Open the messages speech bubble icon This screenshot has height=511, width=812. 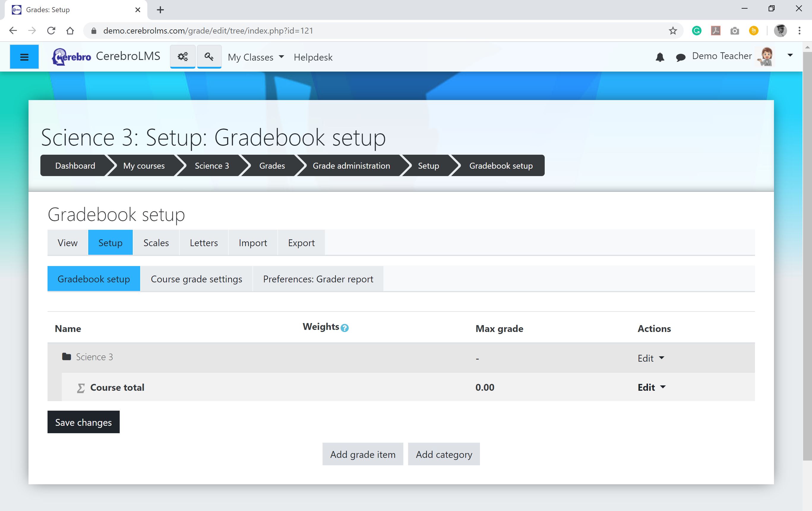click(680, 58)
